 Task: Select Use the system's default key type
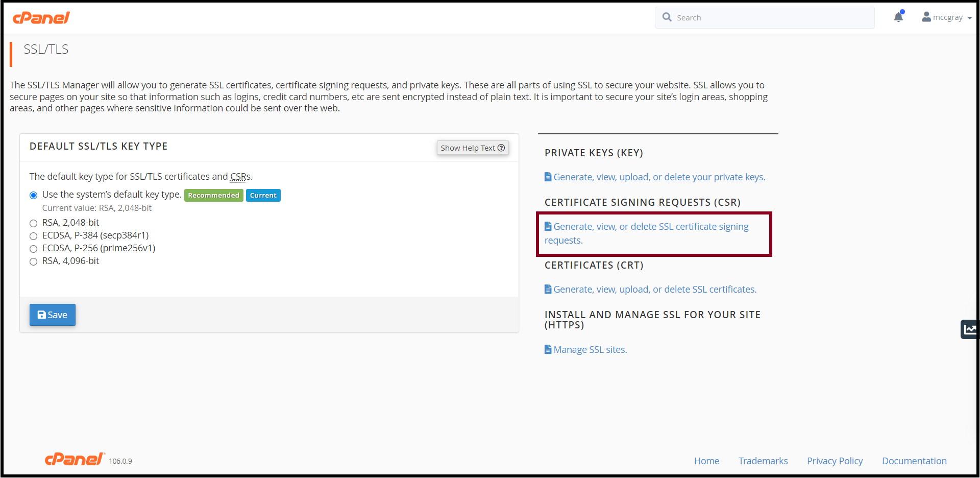click(34, 195)
